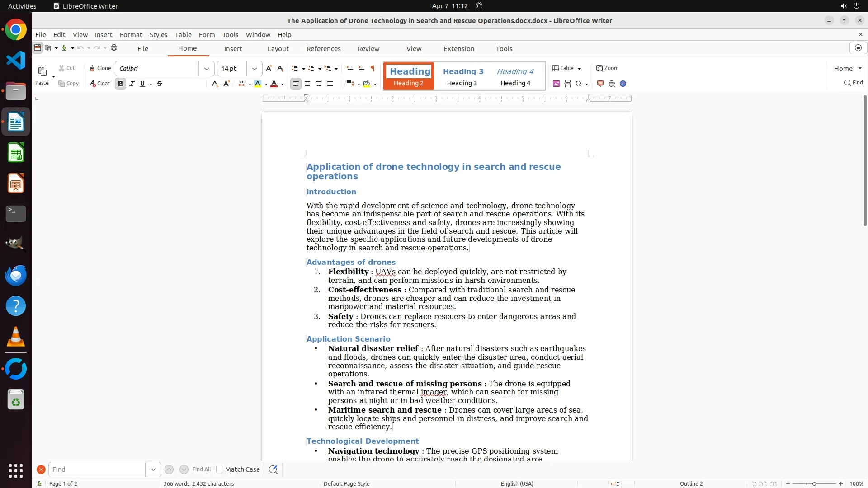Toggle formatting marks pilcrow icon
This screenshot has height=488, width=868.
point(373,68)
